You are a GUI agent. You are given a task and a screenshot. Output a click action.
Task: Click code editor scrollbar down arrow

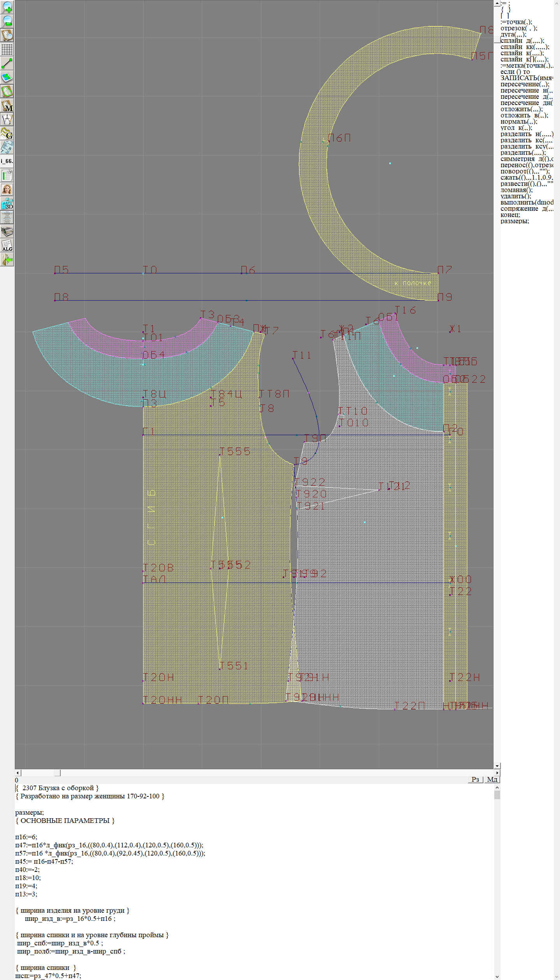(x=497, y=976)
